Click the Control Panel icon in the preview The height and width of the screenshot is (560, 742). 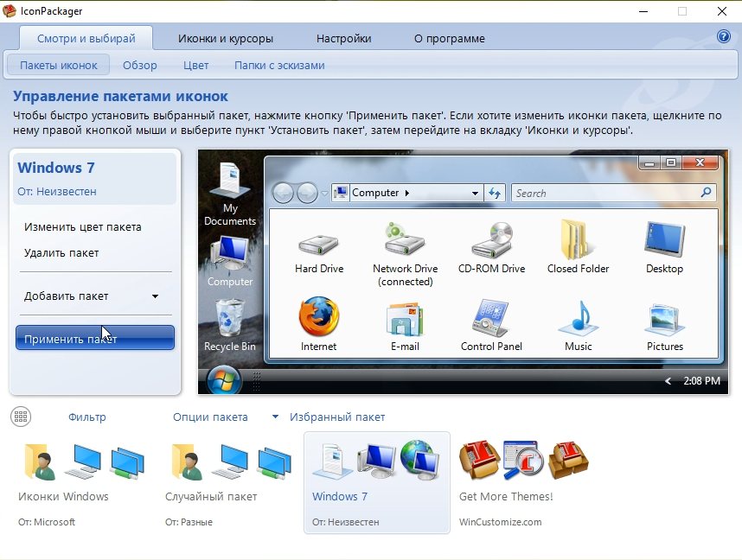tap(491, 317)
